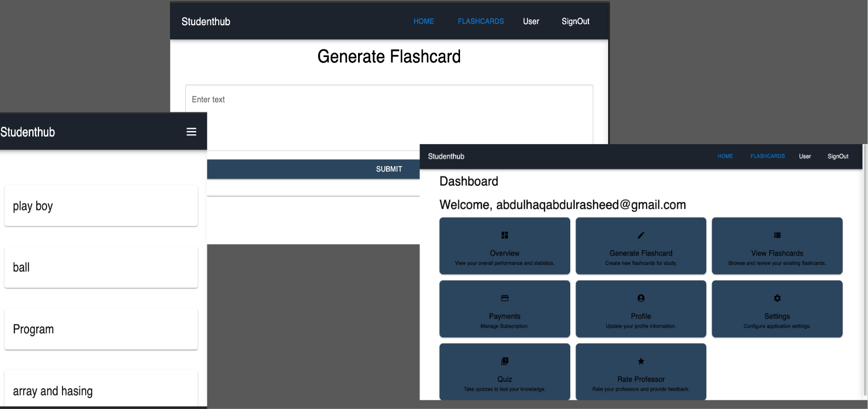Screen dimensions: 868x409
Task: Click 'Configure application settings.' text
Action: (777, 326)
